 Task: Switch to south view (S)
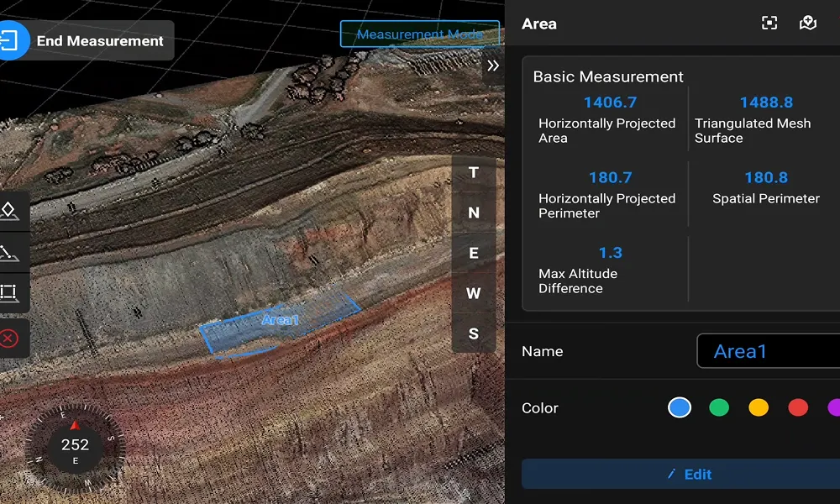[474, 334]
